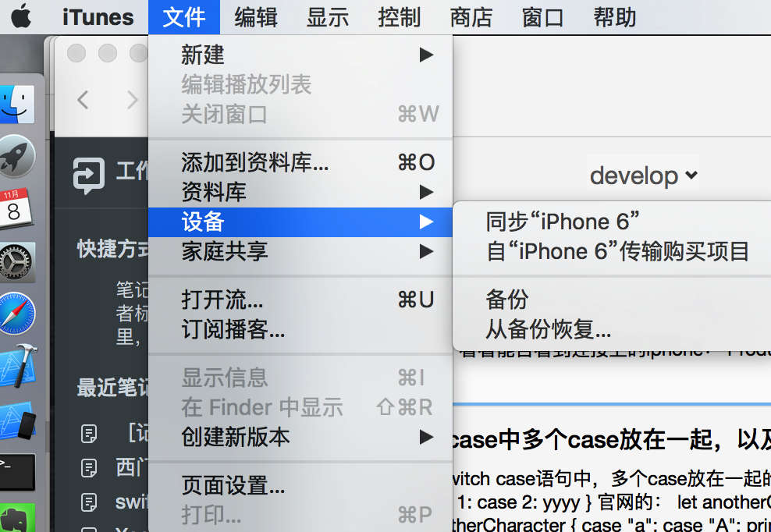Open Calendar icon in the Dock
771x532 pixels.
pos(16,208)
